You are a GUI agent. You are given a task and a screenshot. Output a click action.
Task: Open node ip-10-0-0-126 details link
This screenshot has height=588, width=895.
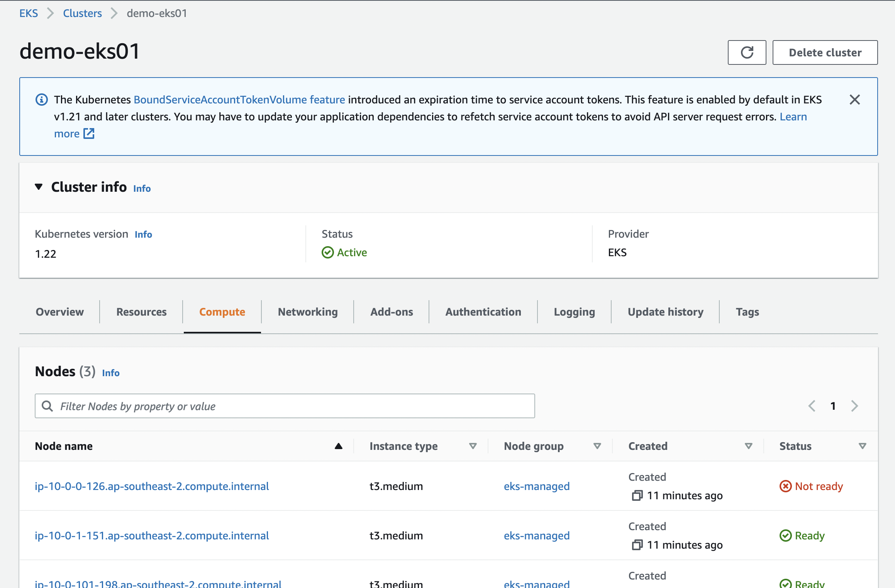[x=152, y=486]
